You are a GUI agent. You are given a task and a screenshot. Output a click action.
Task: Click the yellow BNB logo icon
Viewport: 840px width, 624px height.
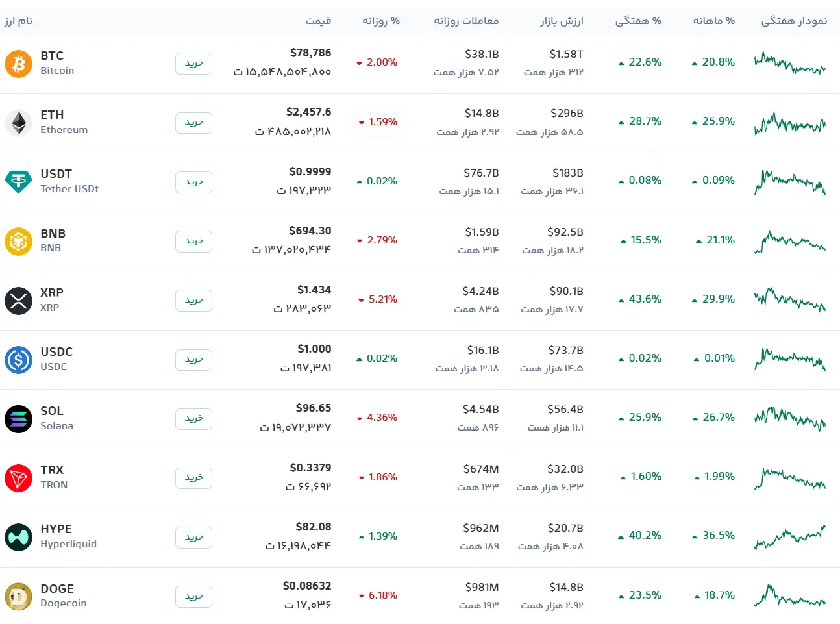[x=18, y=242]
